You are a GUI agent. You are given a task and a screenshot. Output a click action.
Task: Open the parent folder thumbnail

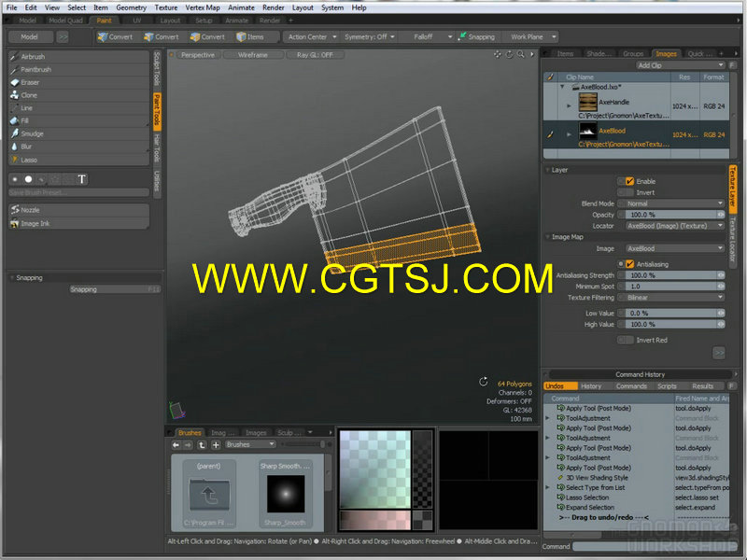(x=208, y=494)
